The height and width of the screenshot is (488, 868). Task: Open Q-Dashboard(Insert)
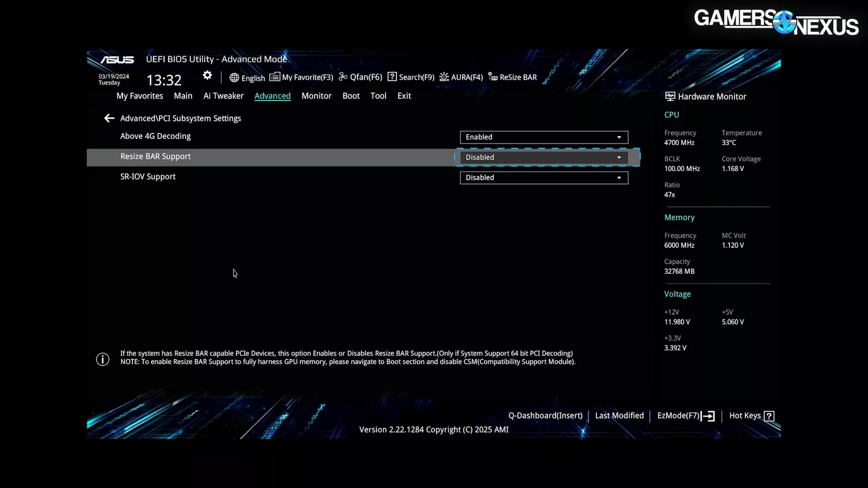coord(545,416)
